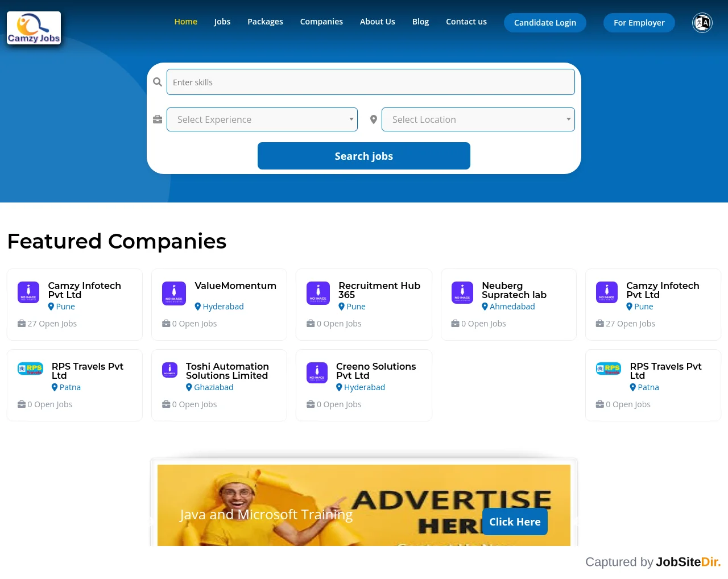The width and height of the screenshot is (728, 579).
Task: Open the Select Experience dropdown
Action: coord(262,119)
